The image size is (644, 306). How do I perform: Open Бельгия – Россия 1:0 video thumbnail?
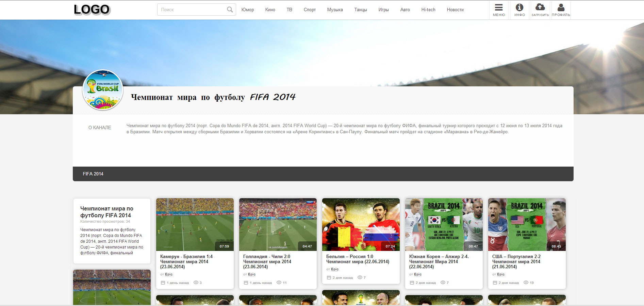pyautogui.click(x=361, y=224)
